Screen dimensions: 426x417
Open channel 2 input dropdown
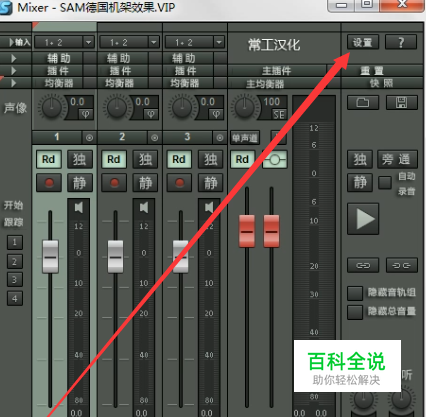pyautogui.click(x=154, y=42)
